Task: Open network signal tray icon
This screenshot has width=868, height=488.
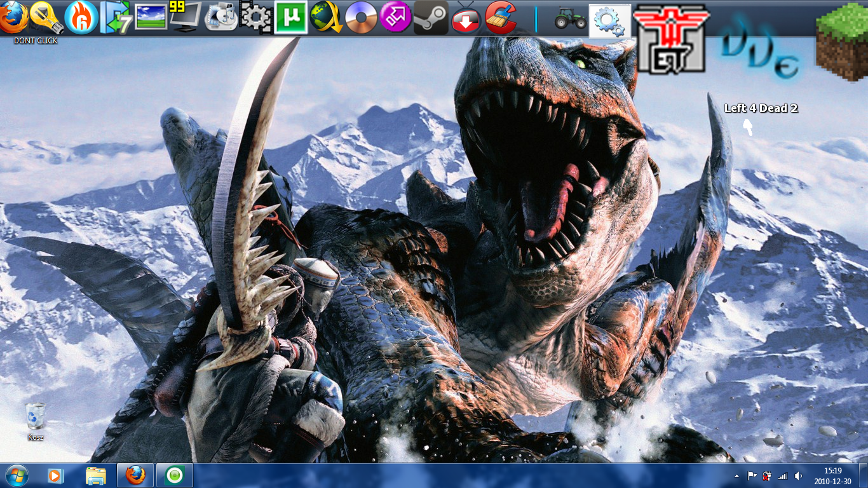Action: [782, 476]
